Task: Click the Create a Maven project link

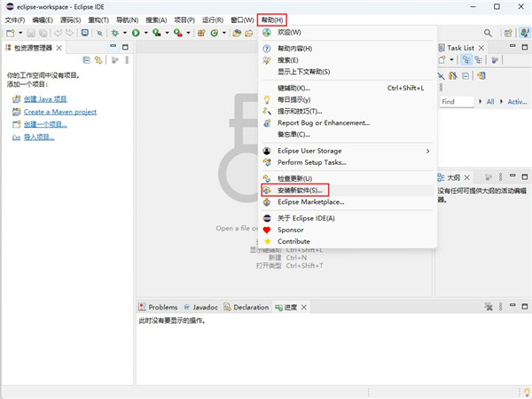Action: click(x=59, y=112)
